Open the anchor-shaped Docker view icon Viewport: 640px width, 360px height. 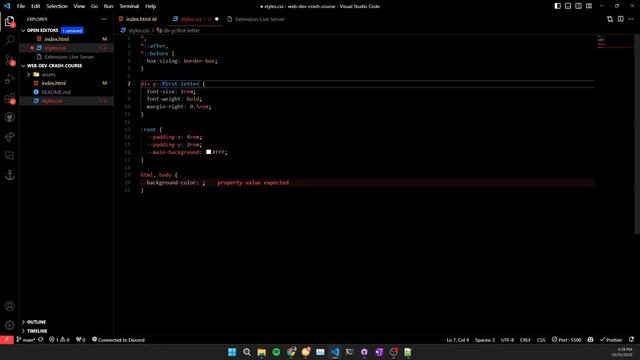tap(9, 175)
